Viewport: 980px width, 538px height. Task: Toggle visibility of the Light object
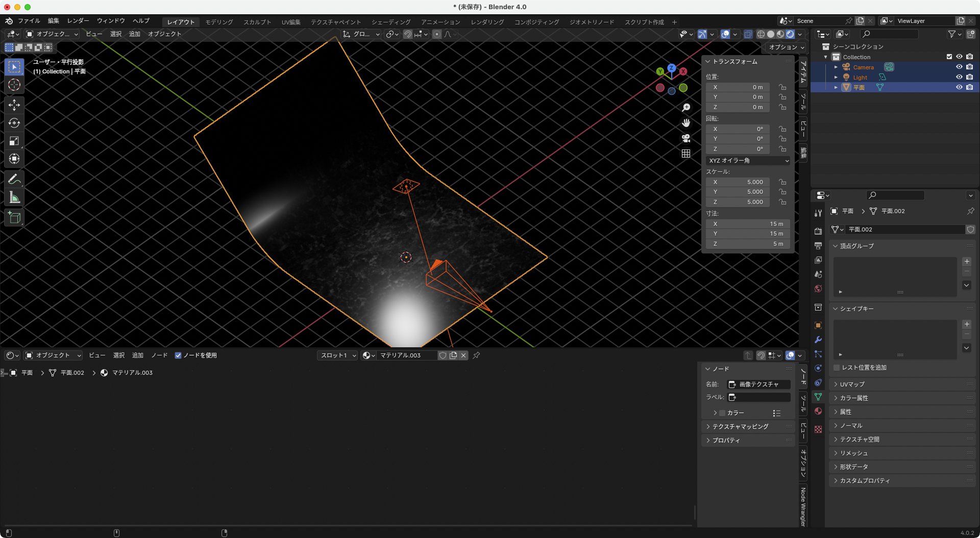pyautogui.click(x=960, y=77)
